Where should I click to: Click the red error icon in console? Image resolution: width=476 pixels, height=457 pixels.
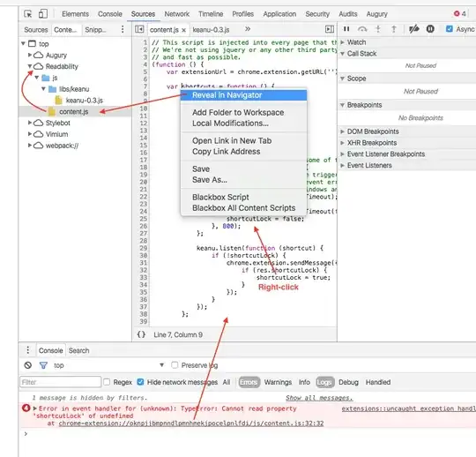click(26, 408)
